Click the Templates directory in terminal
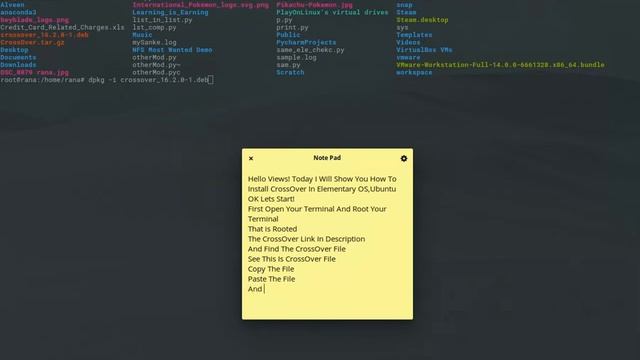The height and width of the screenshot is (360, 640). point(414,35)
